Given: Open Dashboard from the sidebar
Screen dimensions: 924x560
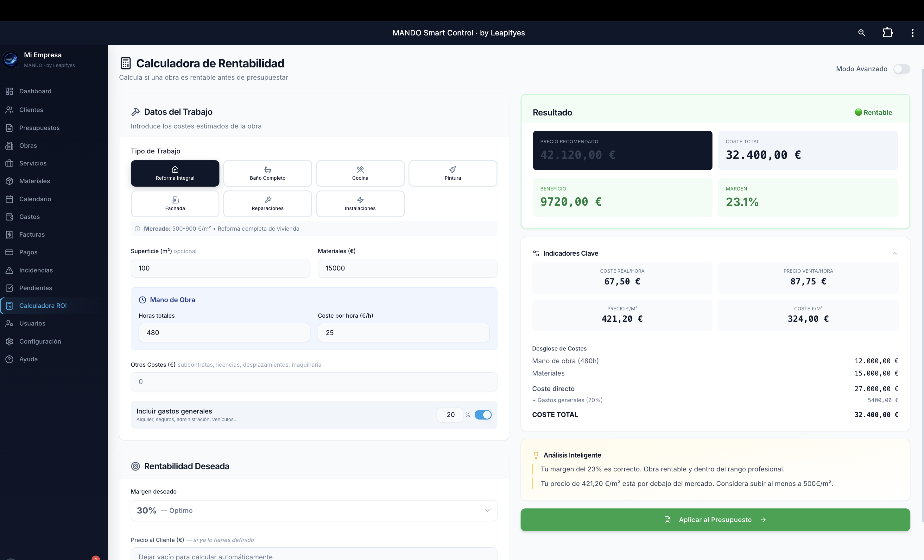Looking at the screenshot, I should pos(54,91).
